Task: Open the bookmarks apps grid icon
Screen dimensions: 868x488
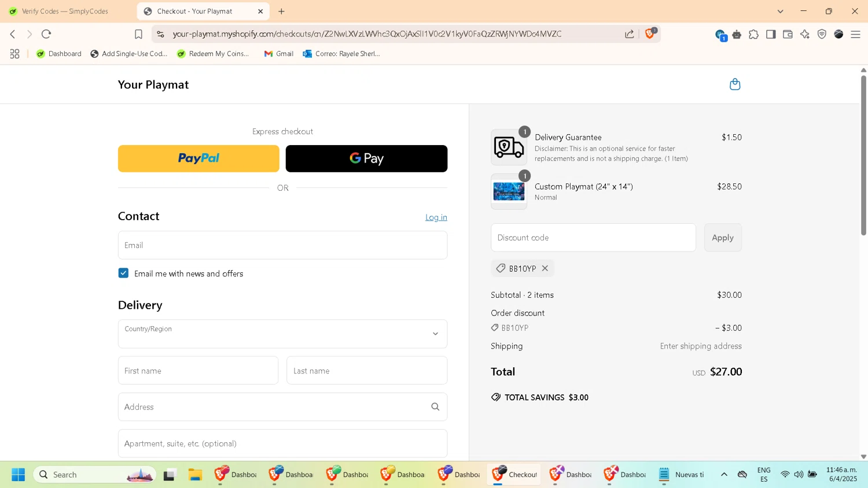Action: coord(15,54)
